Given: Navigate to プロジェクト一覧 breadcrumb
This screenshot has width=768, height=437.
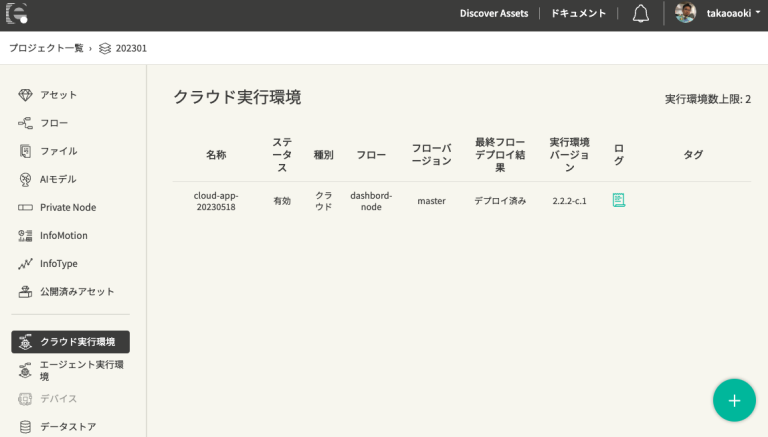Looking at the screenshot, I should pyautogui.click(x=45, y=48).
